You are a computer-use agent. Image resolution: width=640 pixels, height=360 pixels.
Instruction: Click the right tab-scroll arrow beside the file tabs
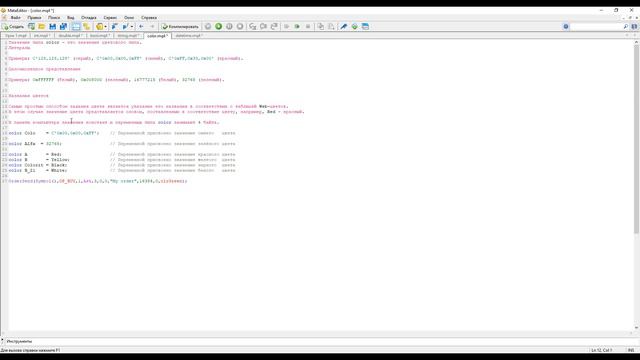tap(635, 36)
